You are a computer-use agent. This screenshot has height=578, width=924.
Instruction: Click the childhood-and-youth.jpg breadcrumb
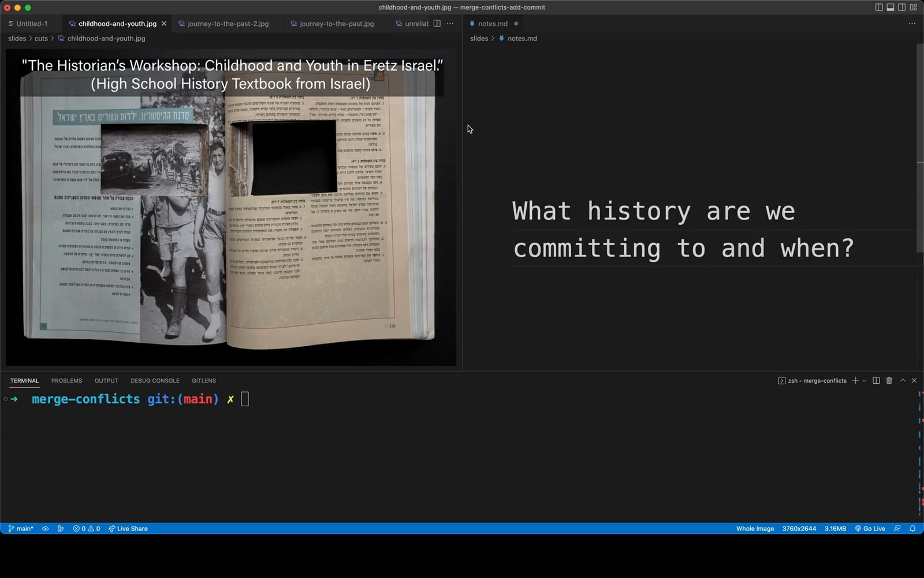(x=102, y=38)
